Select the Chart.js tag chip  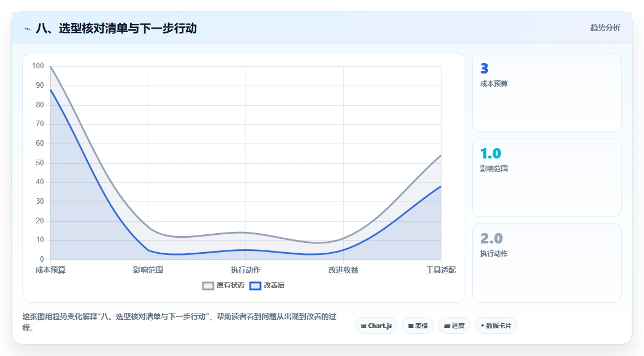(x=376, y=326)
